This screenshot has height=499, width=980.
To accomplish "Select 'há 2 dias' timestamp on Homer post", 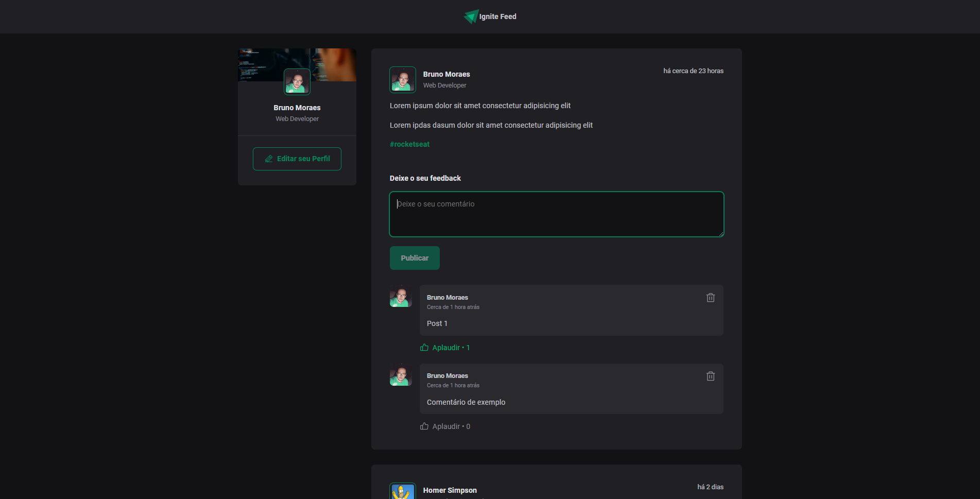I will pos(710,487).
